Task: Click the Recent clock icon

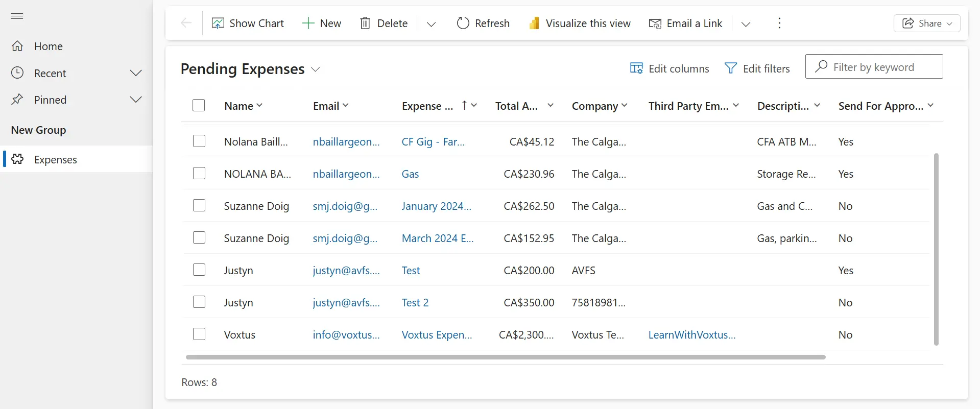Action: point(17,73)
